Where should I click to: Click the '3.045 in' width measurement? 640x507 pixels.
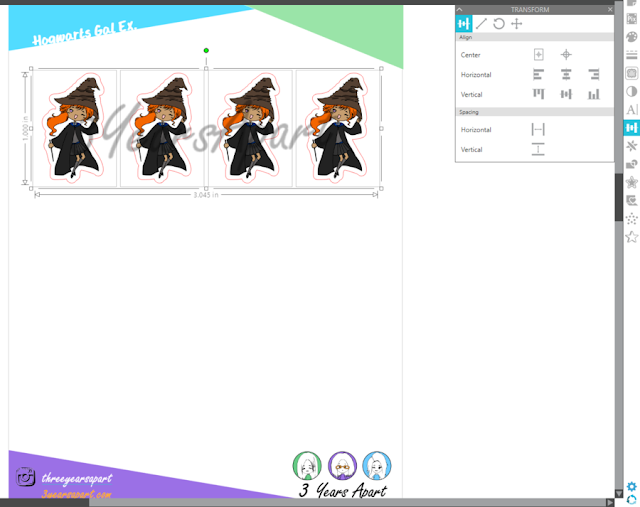pos(206,195)
